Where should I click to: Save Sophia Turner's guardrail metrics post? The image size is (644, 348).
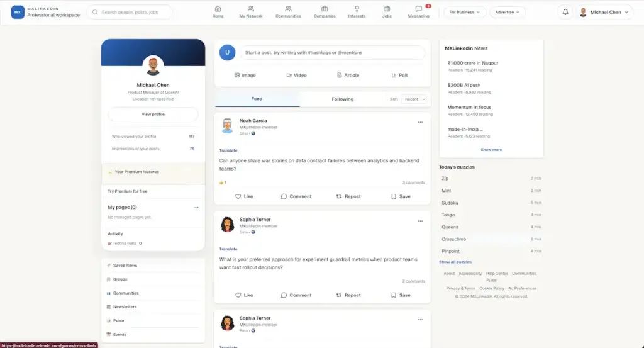point(401,295)
